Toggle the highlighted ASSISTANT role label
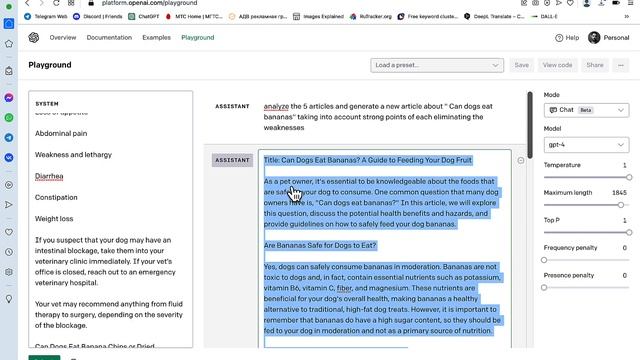The width and height of the screenshot is (640, 360). pyautogui.click(x=232, y=160)
